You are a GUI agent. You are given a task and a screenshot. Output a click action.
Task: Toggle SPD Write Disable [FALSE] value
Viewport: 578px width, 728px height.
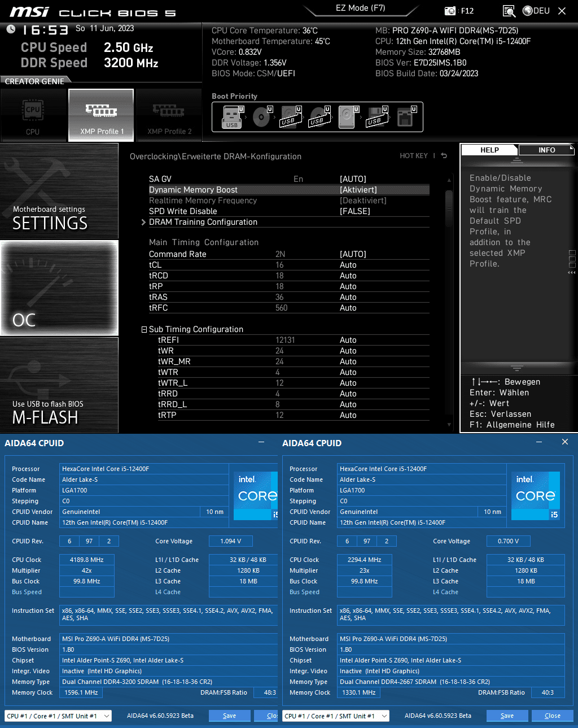[x=354, y=211]
